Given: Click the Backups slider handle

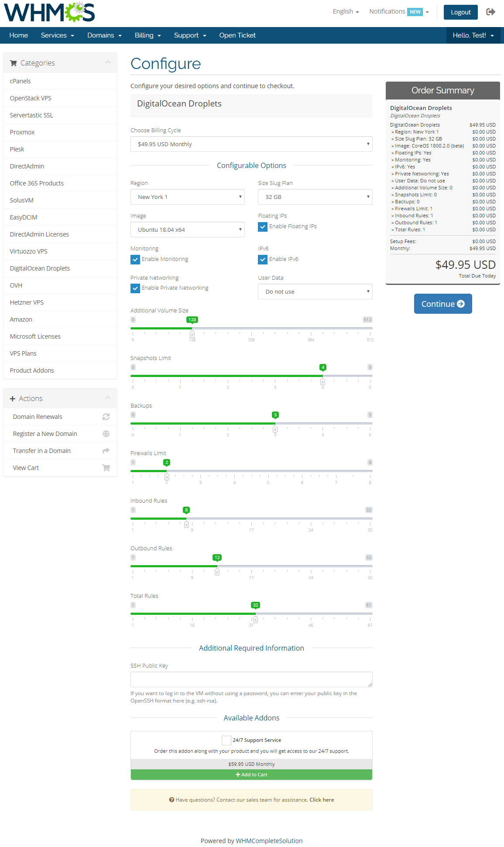Looking at the screenshot, I should 275,429.
